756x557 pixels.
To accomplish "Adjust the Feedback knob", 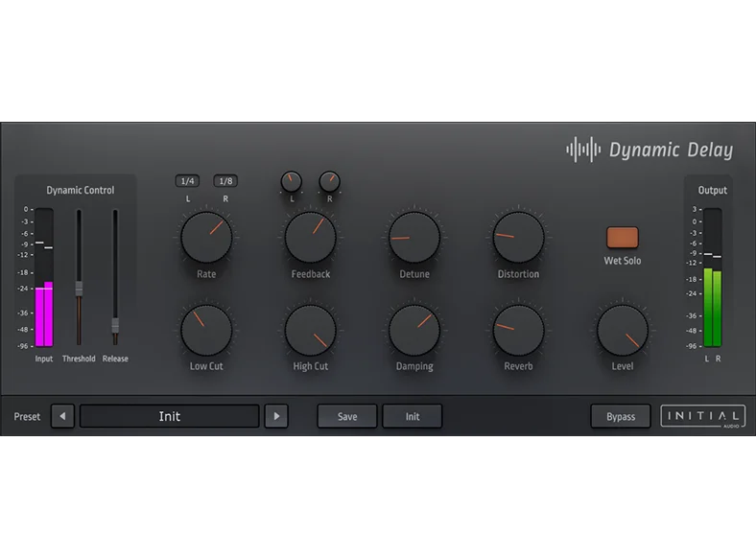I will coord(311,237).
